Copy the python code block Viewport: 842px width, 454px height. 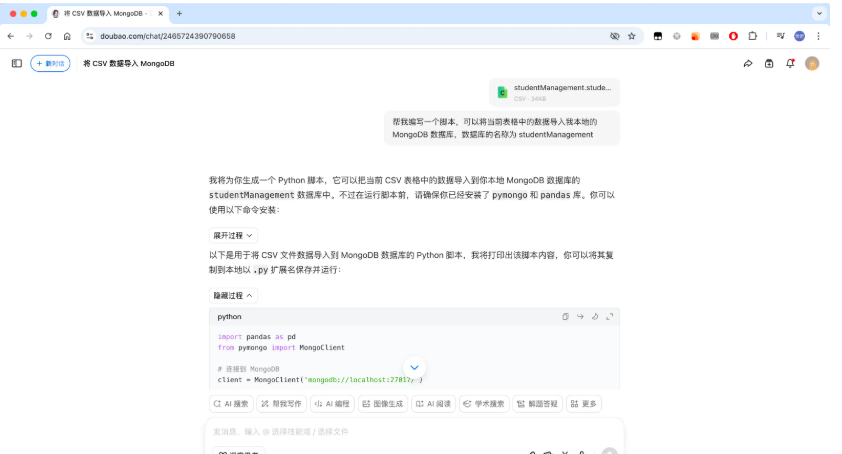pos(565,316)
